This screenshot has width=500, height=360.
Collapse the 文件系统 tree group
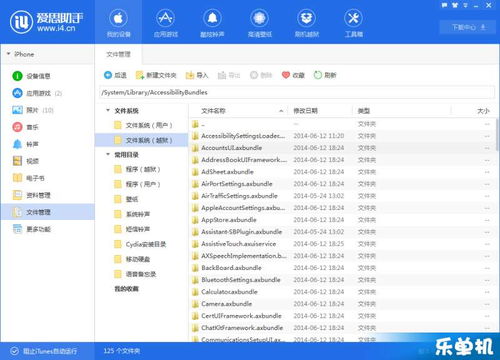tap(108, 110)
